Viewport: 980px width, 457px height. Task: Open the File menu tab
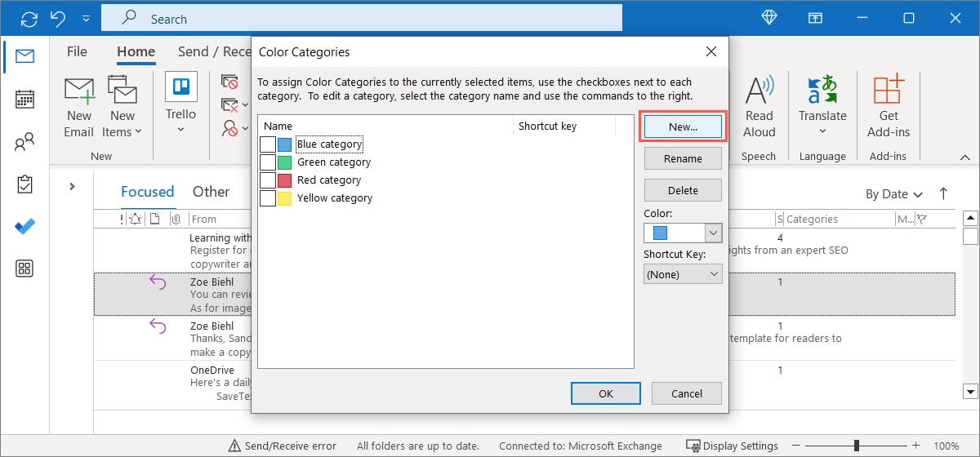(77, 51)
